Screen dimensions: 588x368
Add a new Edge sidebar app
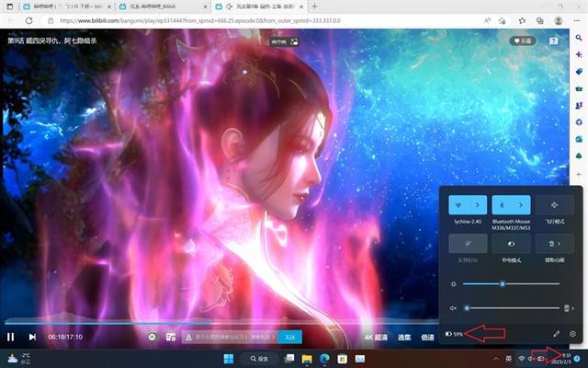click(579, 175)
